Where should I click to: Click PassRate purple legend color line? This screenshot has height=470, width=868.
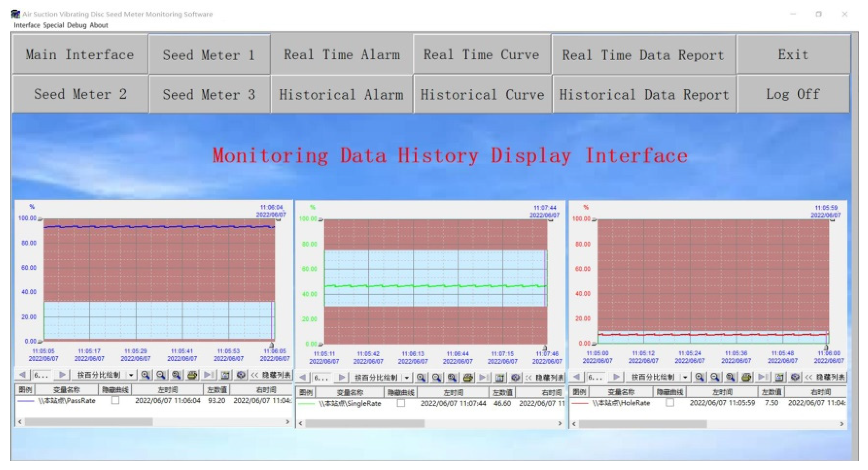click(x=26, y=401)
